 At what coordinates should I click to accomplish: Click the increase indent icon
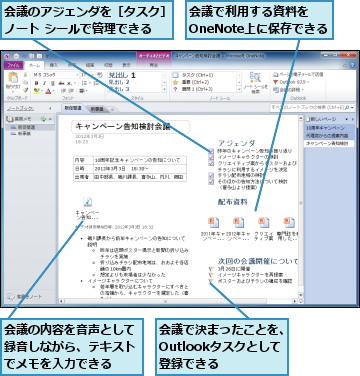coord(72,91)
